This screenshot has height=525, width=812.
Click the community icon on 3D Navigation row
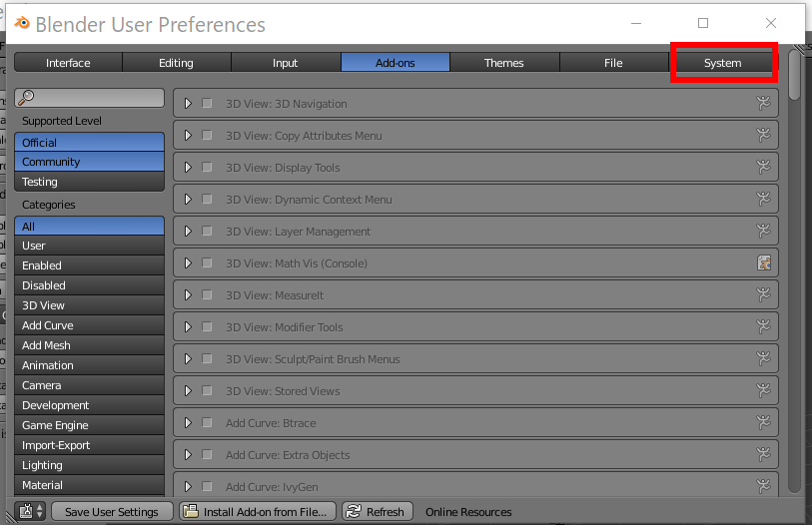tap(763, 103)
